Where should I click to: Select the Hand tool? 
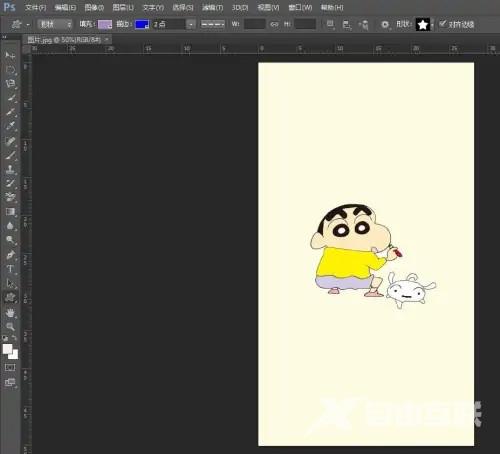pos(10,312)
